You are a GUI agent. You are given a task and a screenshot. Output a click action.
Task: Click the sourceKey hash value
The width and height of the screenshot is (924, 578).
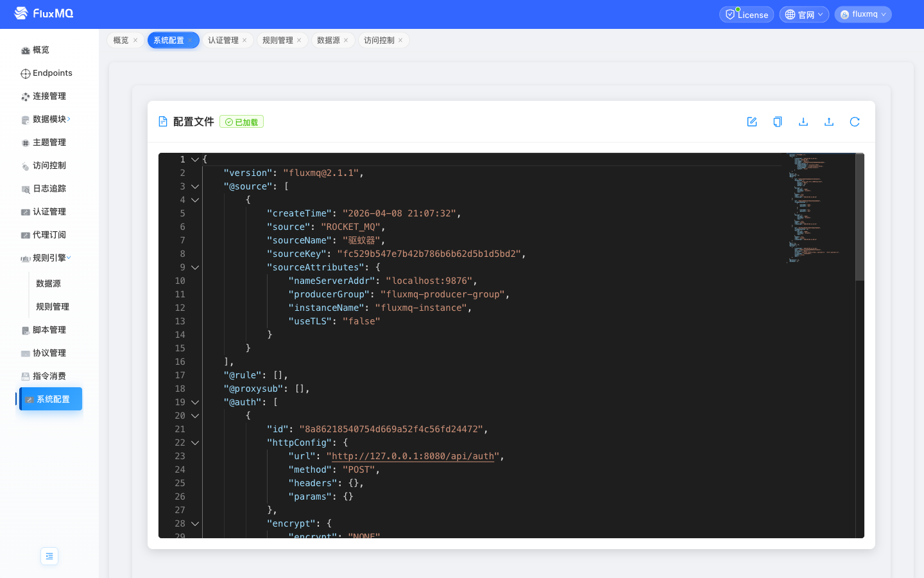(429, 254)
